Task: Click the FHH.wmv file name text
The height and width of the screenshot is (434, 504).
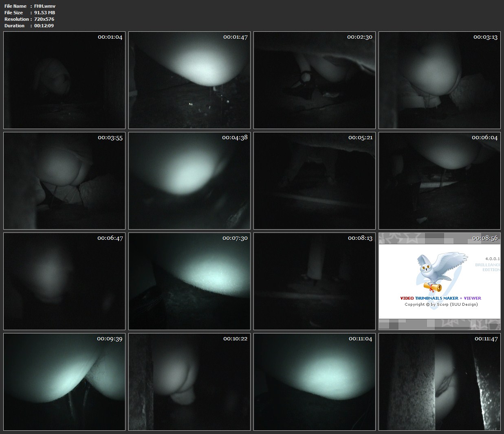Action: coord(45,6)
